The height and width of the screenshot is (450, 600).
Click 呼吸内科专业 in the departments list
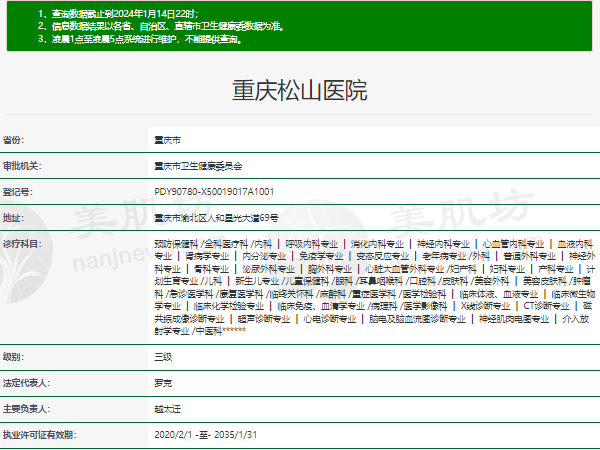tap(311, 244)
